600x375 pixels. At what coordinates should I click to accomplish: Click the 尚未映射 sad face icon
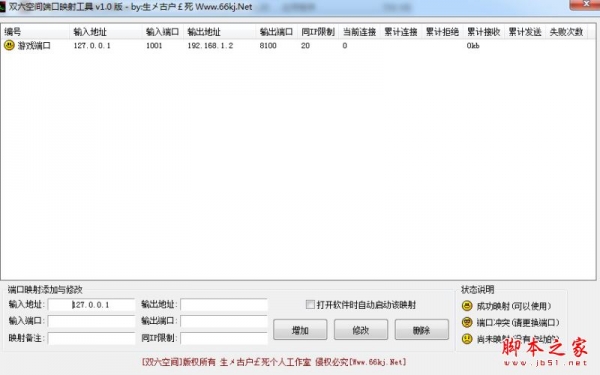pyautogui.click(x=467, y=339)
